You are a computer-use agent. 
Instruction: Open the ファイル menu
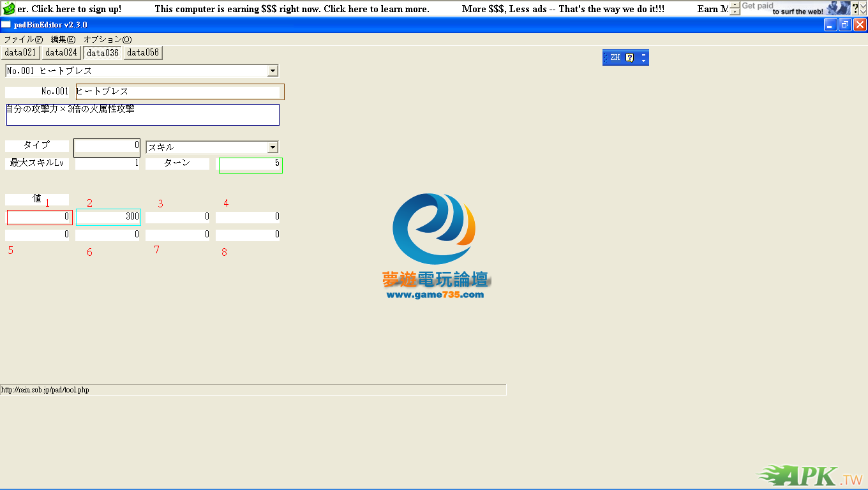[x=23, y=40]
